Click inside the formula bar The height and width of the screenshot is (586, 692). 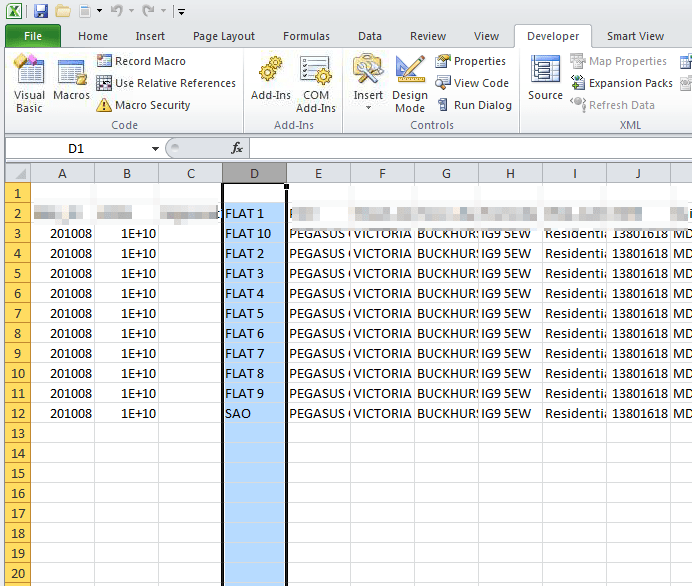[x=470, y=148]
